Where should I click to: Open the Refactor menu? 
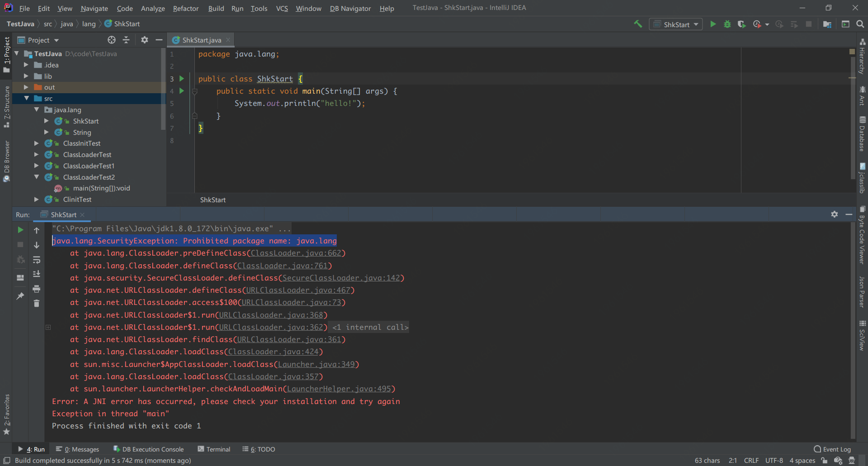click(x=185, y=8)
